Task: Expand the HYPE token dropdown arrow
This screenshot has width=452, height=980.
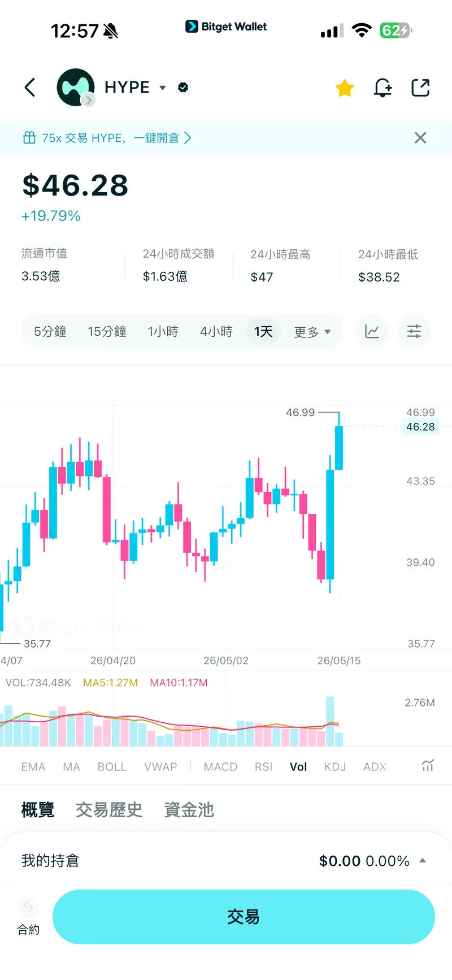Action: (x=163, y=88)
